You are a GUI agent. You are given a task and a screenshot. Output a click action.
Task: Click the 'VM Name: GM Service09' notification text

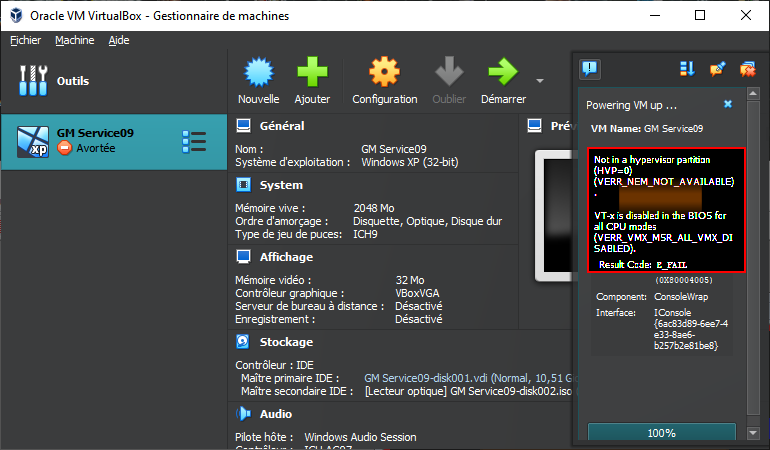click(x=647, y=129)
